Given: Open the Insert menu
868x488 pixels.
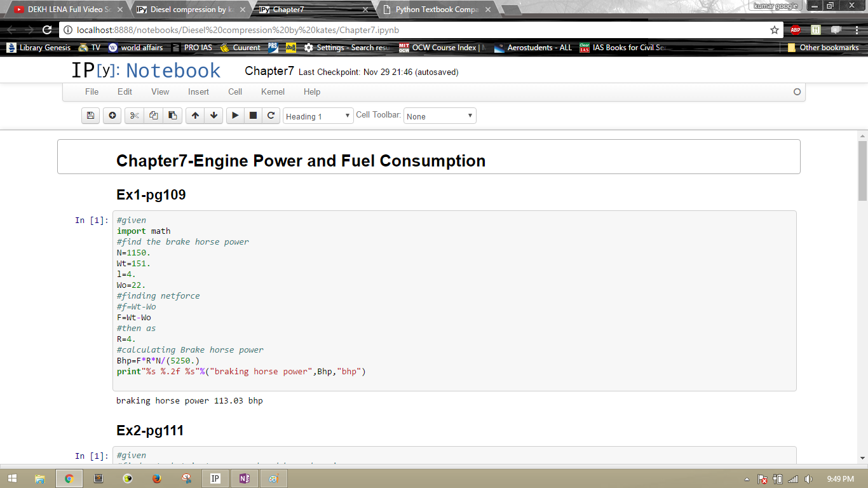Looking at the screenshot, I should point(198,91).
